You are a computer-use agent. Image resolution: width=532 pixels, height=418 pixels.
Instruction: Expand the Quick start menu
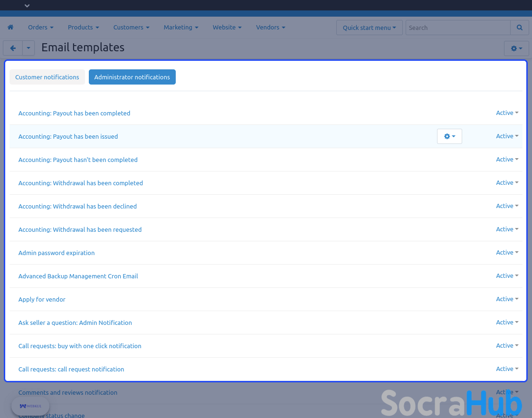click(x=370, y=28)
